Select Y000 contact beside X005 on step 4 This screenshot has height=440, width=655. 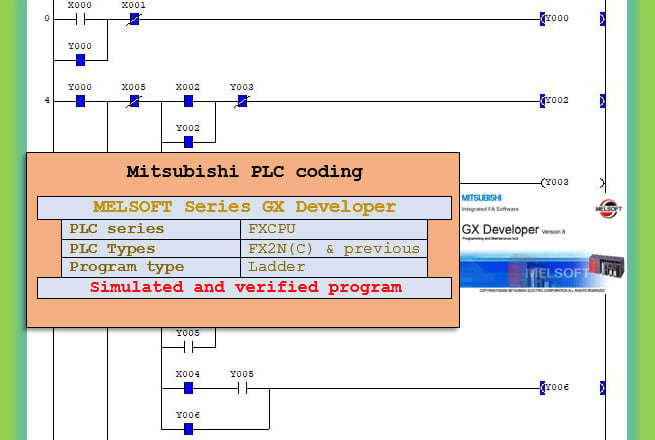[80, 101]
